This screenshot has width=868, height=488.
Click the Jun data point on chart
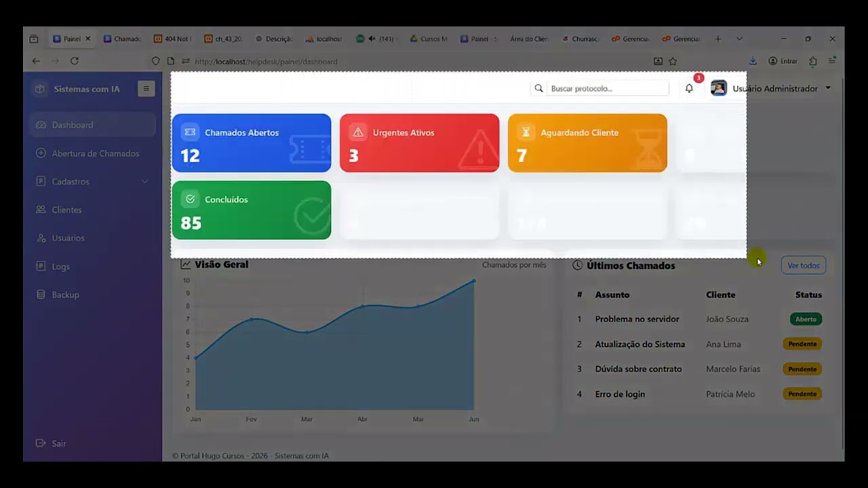pyautogui.click(x=473, y=281)
